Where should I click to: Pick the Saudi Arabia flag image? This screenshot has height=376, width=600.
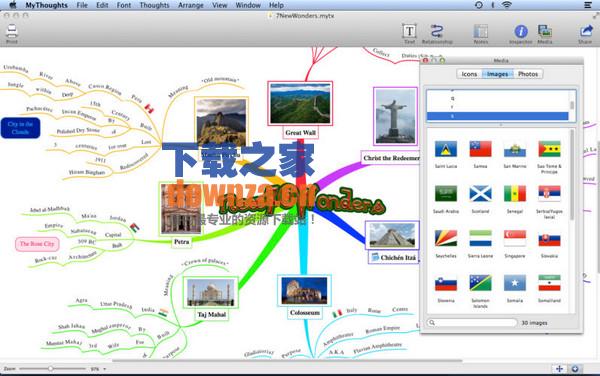[446, 194]
